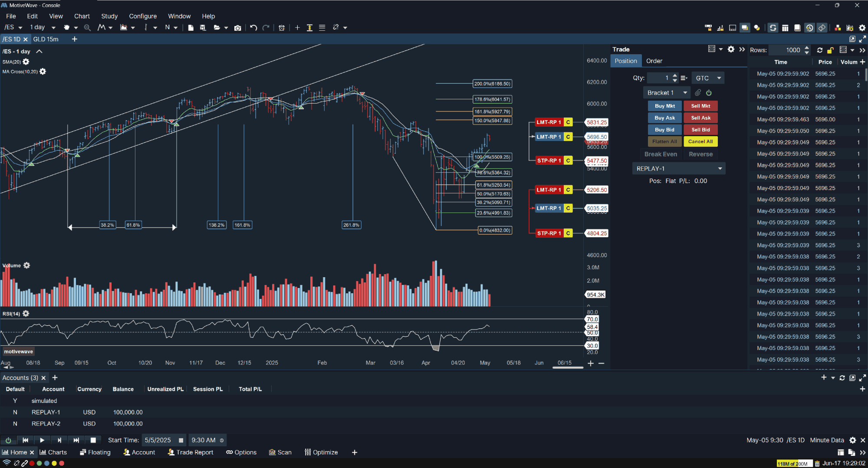This screenshot has width=868, height=468.
Task: Toggle the lock icon in Time and Sales panel
Action: pos(830,50)
